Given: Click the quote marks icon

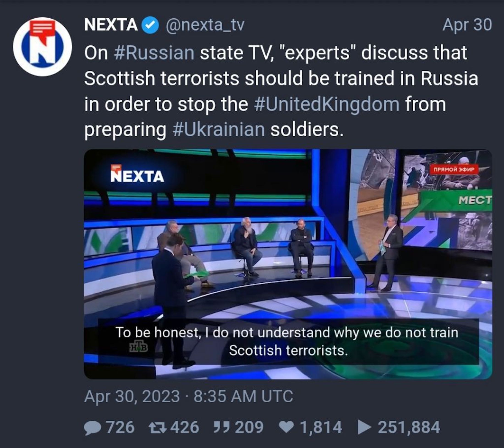Looking at the screenshot, I should point(223,426).
